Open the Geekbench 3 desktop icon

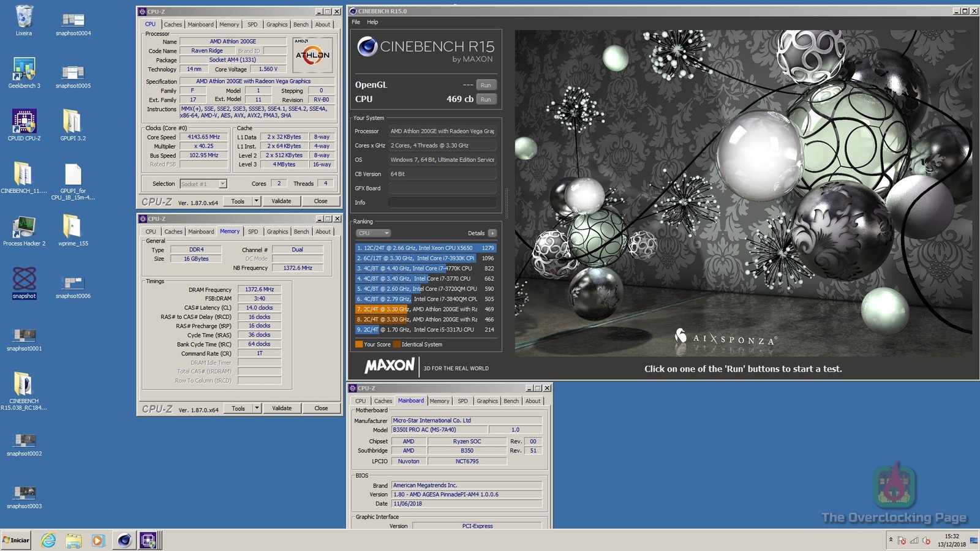click(x=24, y=69)
